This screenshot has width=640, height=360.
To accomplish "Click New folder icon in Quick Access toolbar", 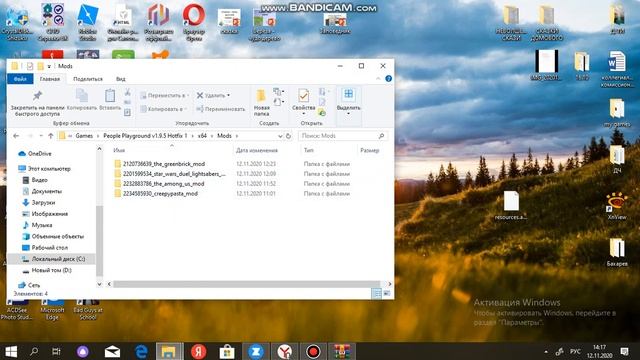I will coord(40,66).
